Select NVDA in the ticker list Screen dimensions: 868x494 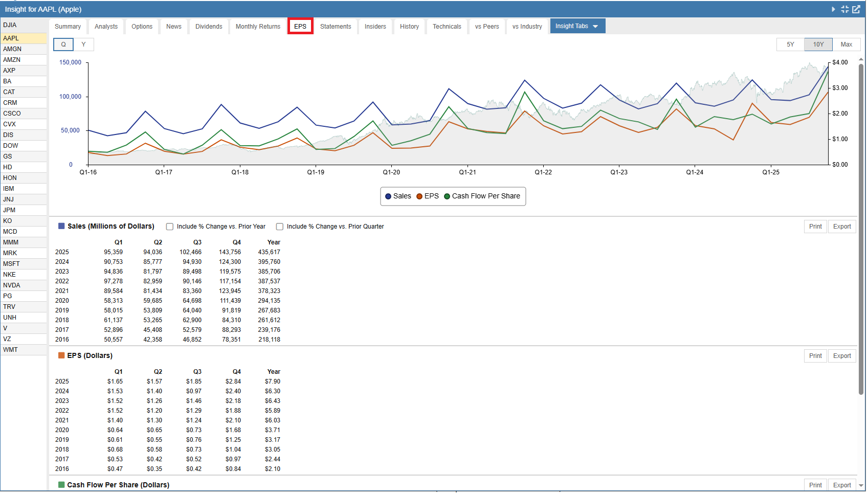tap(24, 285)
